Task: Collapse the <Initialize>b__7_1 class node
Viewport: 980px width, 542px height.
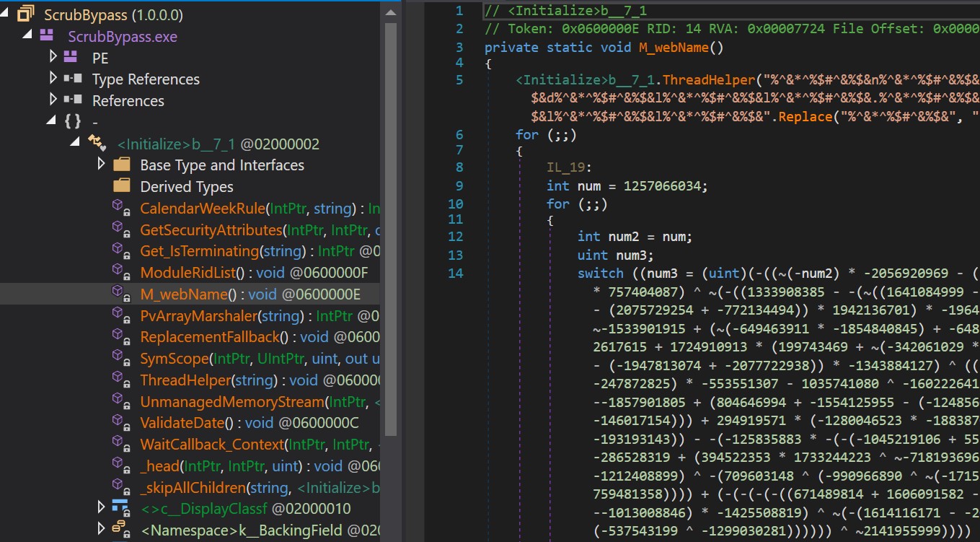Action: point(75,142)
